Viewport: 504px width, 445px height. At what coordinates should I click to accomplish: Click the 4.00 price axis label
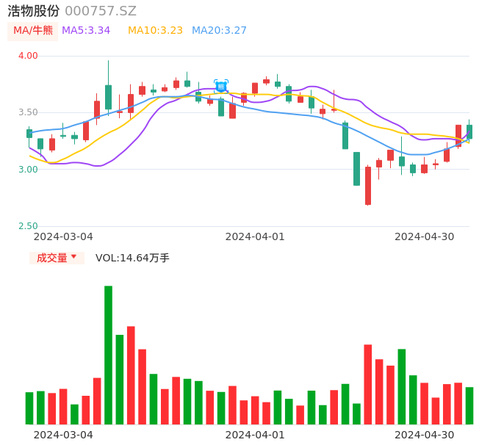pyautogui.click(x=28, y=56)
